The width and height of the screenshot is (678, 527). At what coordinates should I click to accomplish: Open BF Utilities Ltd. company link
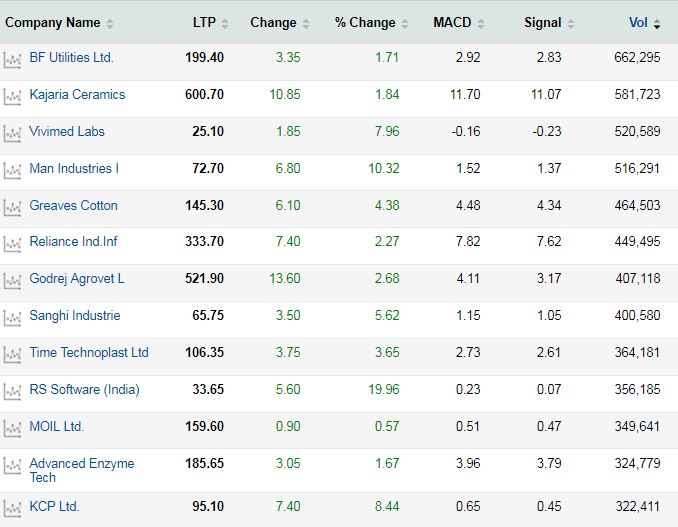pos(71,57)
